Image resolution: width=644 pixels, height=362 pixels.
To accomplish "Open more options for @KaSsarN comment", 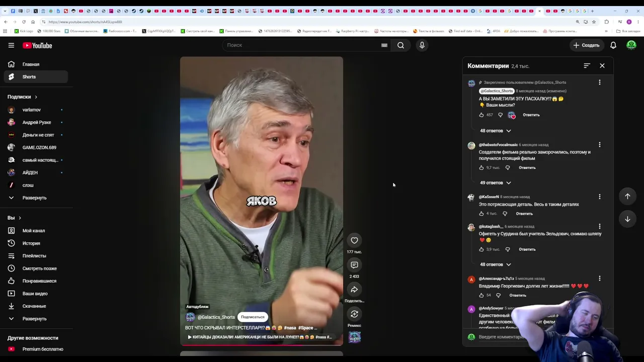I will (x=600, y=197).
